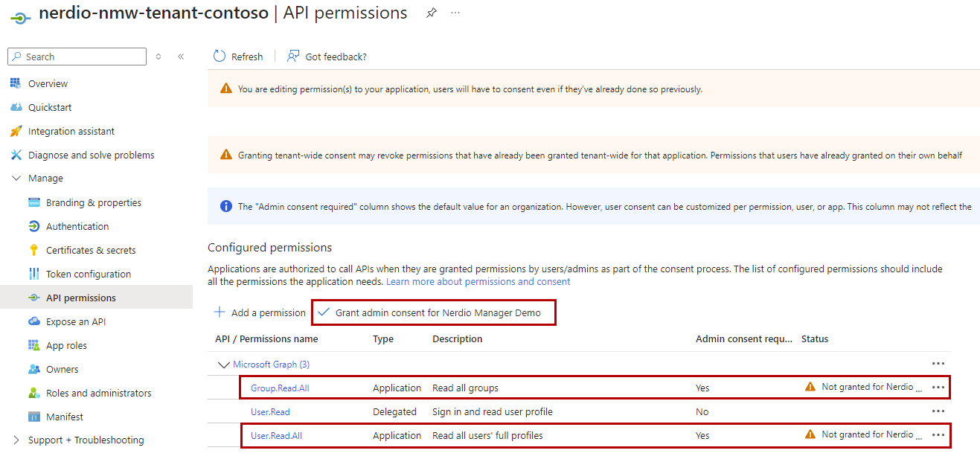
Task: Click the sort arrows beside the search box
Action: click(x=158, y=57)
